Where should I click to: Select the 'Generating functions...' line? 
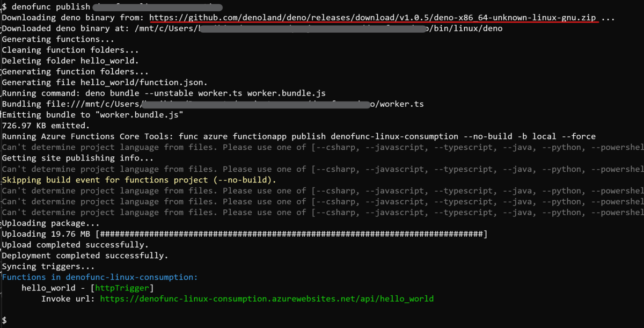[58, 39]
